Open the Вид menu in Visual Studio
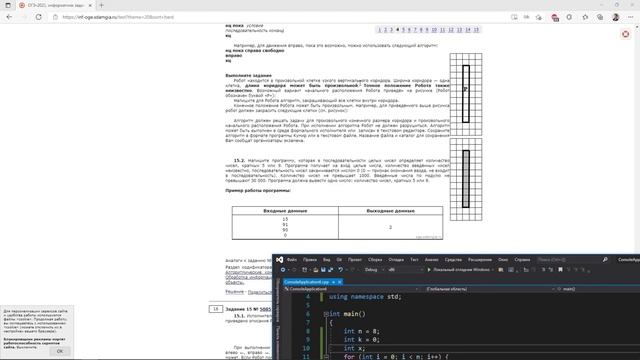This screenshot has height=360, width=640. (x=327, y=260)
